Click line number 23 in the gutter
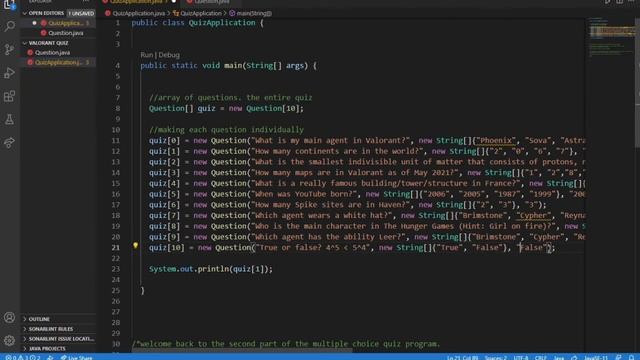 coord(116,269)
